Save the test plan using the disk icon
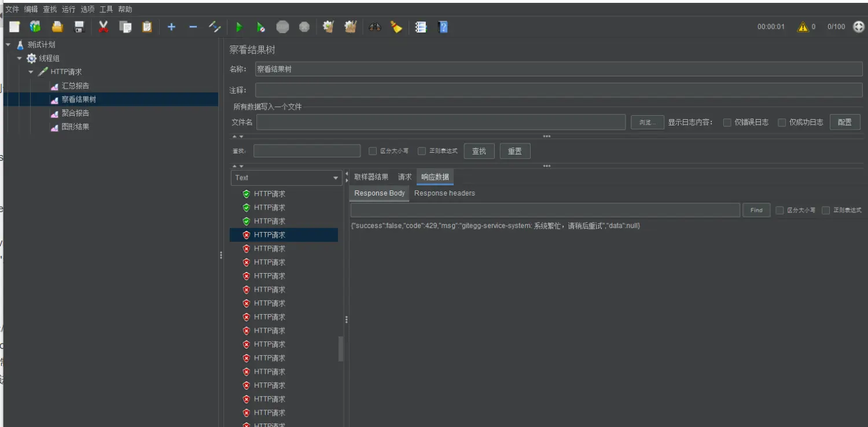The width and height of the screenshot is (868, 427). 79,27
